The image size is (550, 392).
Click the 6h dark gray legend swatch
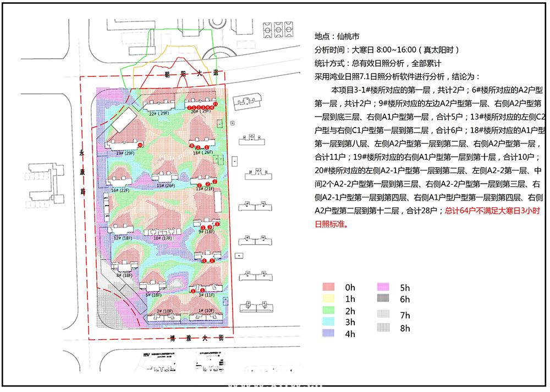tap(383, 299)
